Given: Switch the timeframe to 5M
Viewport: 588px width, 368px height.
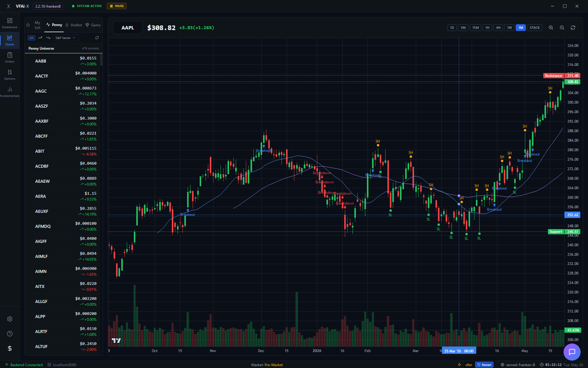Looking at the screenshot, I should pos(463,28).
